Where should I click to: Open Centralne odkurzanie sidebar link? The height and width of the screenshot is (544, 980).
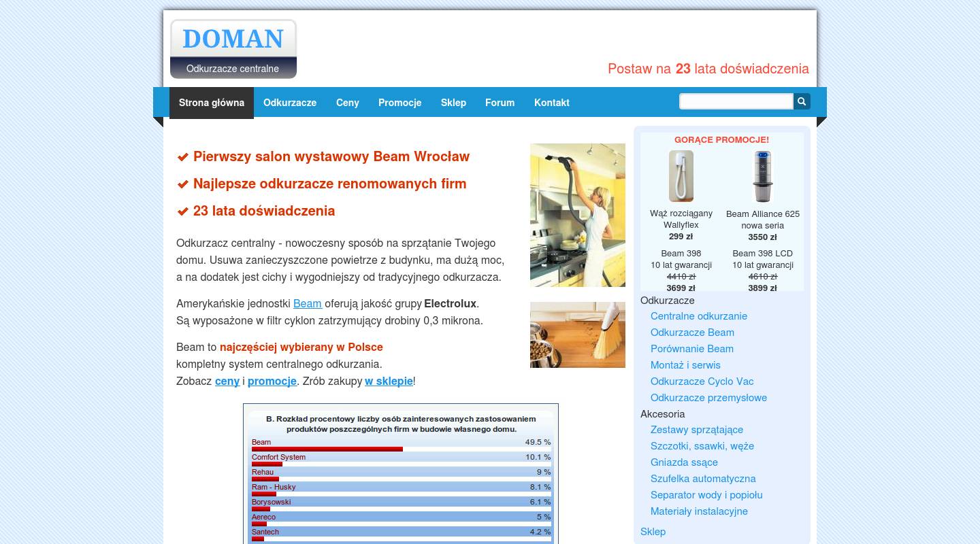[x=699, y=316]
